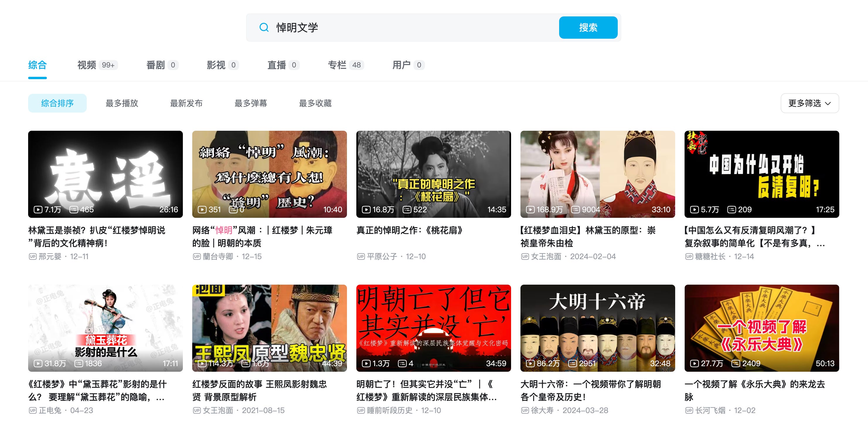Open the 大明十六帝 video thumbnail
Viewport: 868px width, 428px height.
coord(598,328)
